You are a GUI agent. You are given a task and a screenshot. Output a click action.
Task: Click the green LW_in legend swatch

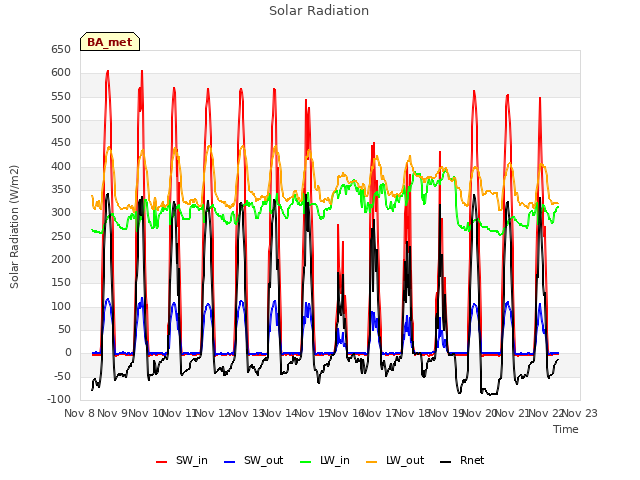click(x=306, y=462)
